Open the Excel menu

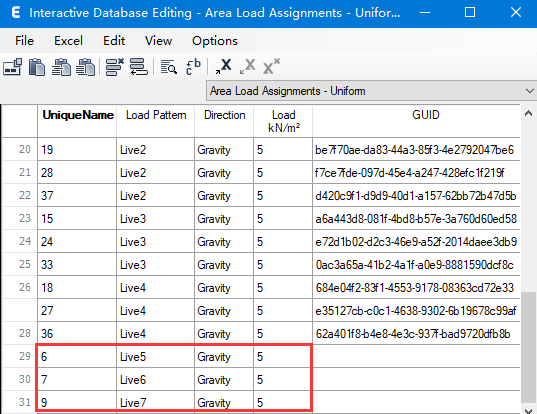(x=68, y=41)
